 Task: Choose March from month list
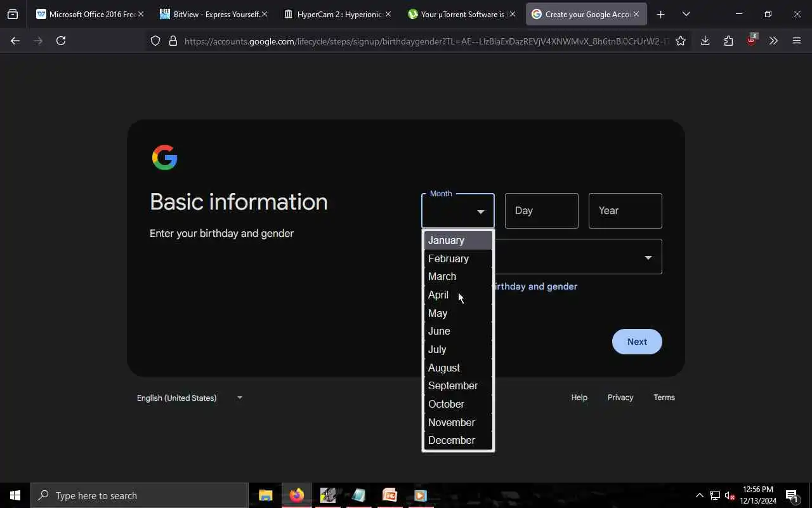point(457,276)
